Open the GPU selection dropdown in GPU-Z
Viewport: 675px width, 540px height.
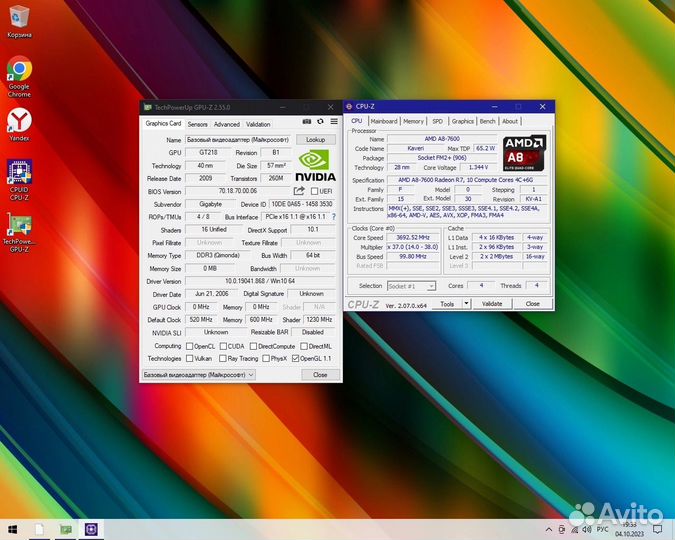(198, 375)
